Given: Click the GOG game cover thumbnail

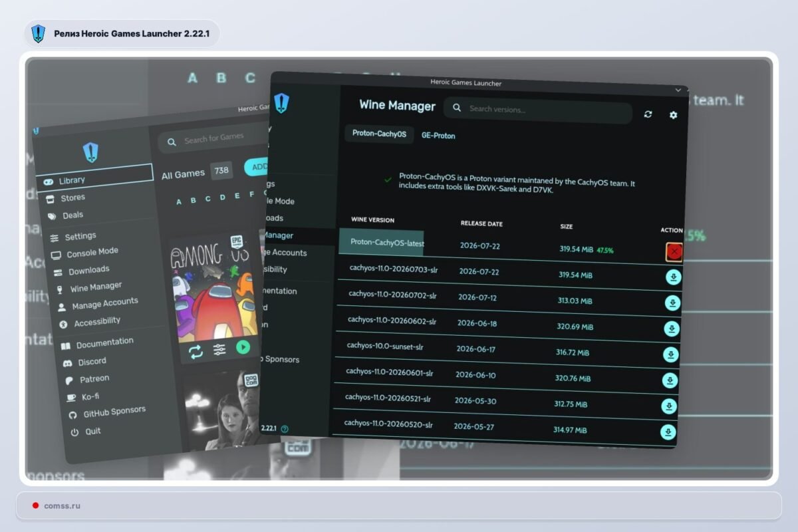Looking at the screenshot, I should 222,409.
